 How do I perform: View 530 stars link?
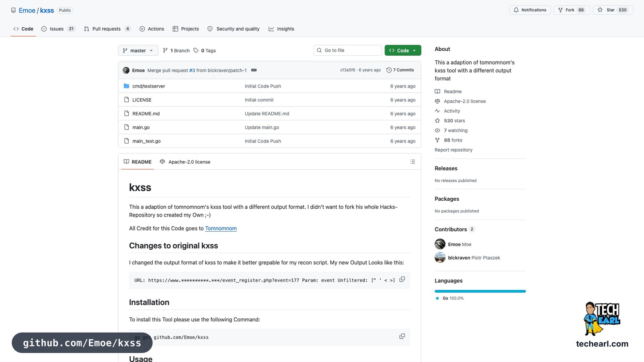tap(450, 121)
